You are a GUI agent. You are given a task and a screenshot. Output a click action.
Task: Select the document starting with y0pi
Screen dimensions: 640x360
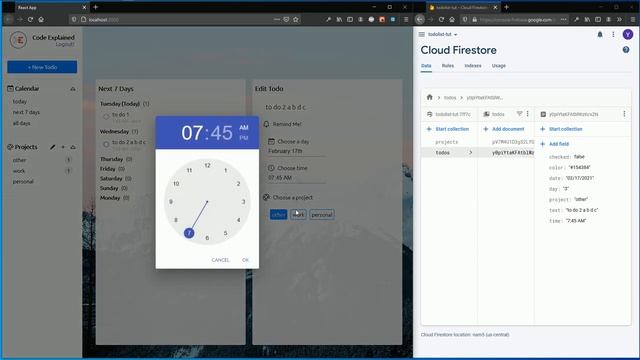[x=513, y=153]
